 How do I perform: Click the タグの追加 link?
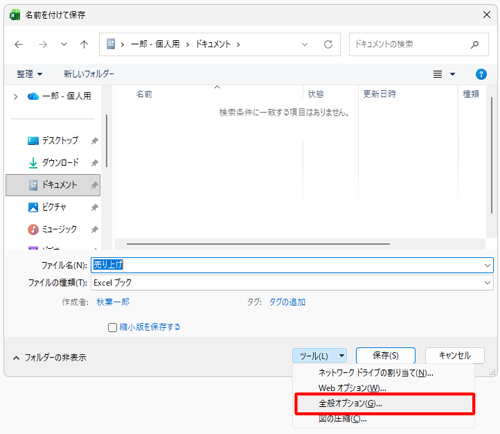pyautogui.click(x=287, y=302)
